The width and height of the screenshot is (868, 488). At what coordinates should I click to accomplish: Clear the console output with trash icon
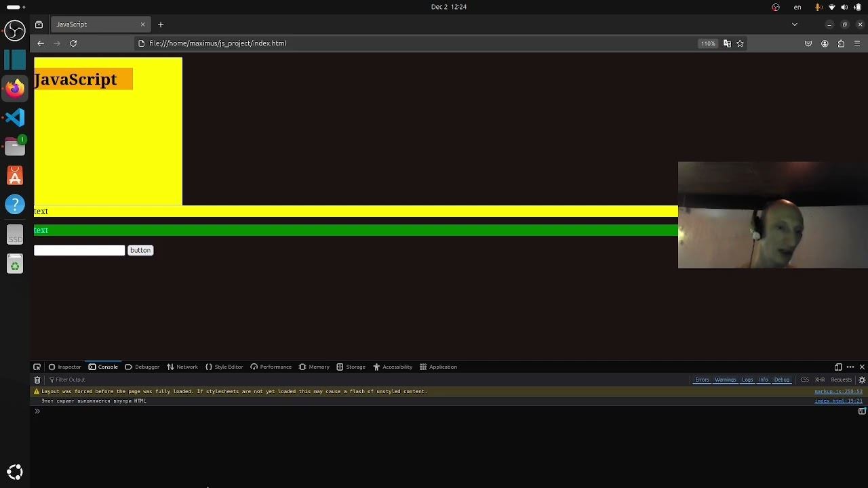[x=37, y=380]
